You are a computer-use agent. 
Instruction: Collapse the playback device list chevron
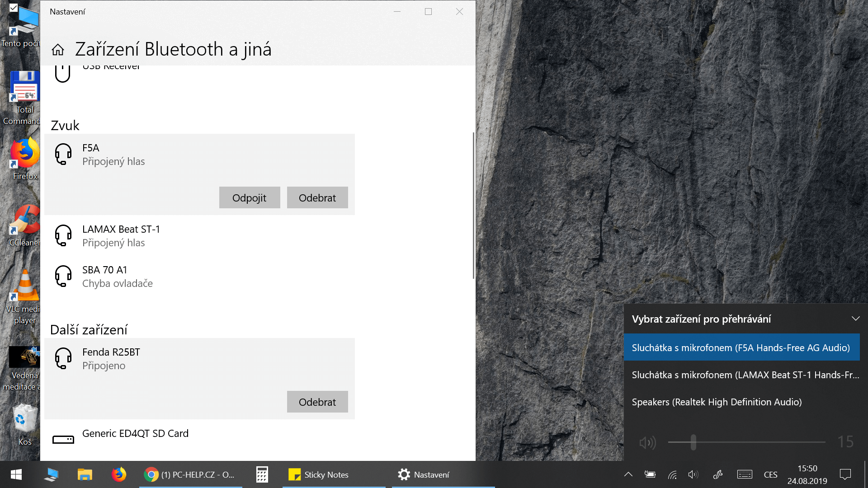pyautogui.click(x=855, y=319)
